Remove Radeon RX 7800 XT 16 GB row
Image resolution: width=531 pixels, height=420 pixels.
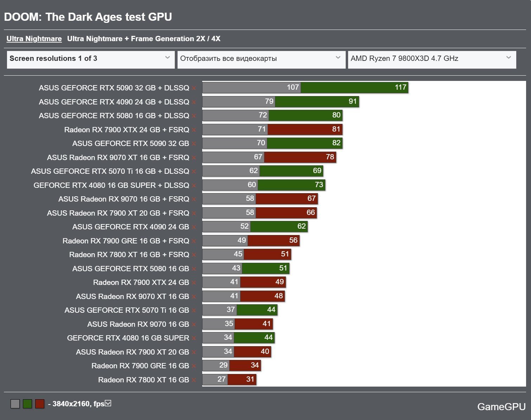[x=194, y=380]
